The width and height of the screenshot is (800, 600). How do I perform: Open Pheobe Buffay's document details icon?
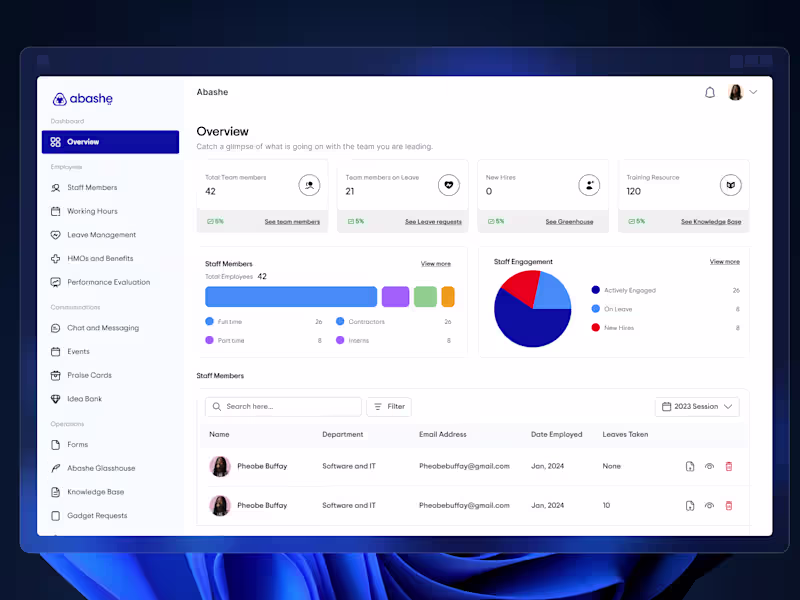tap(690, 466)
